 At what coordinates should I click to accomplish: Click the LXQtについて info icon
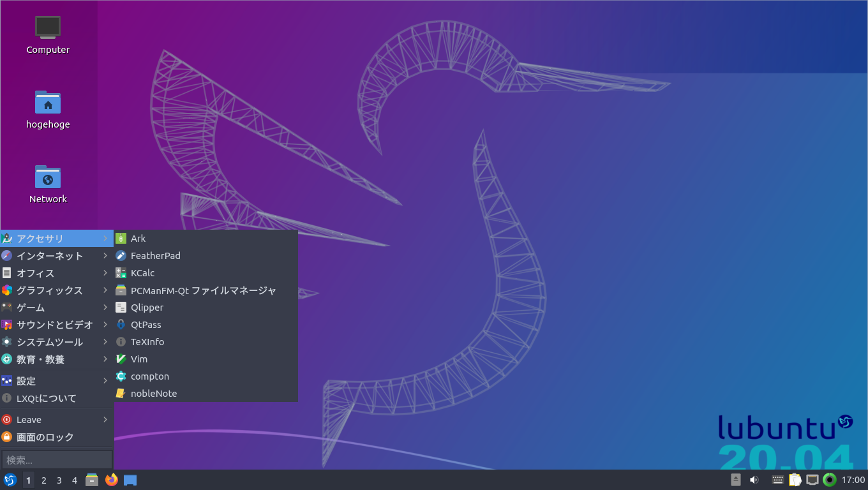7,398
